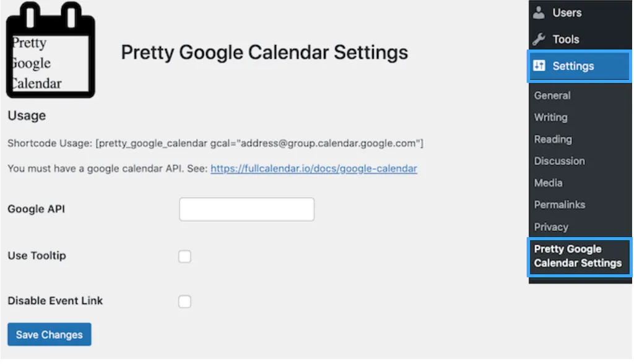Select the Settings menu label

(x=573, y=66)
